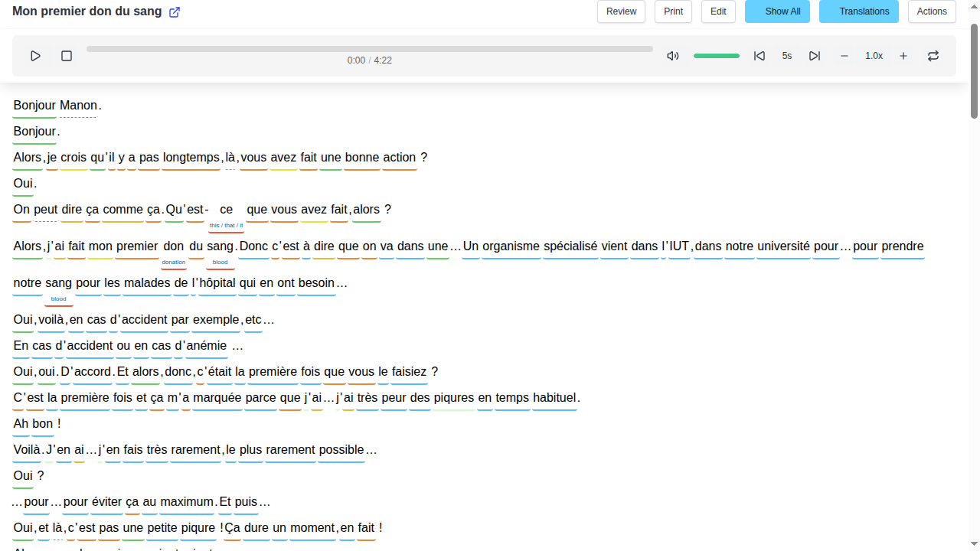Click the Print button

click(674, 11)
